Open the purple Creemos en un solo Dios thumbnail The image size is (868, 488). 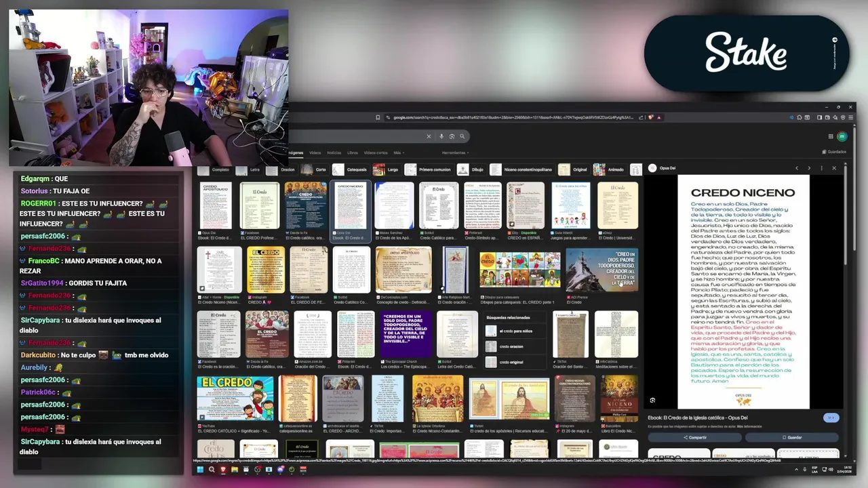point(406,334)
